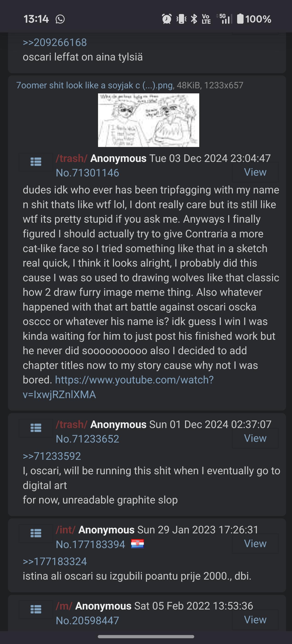Open the YouTube link in post
The image size is (292, 644).
coord(118,387)
